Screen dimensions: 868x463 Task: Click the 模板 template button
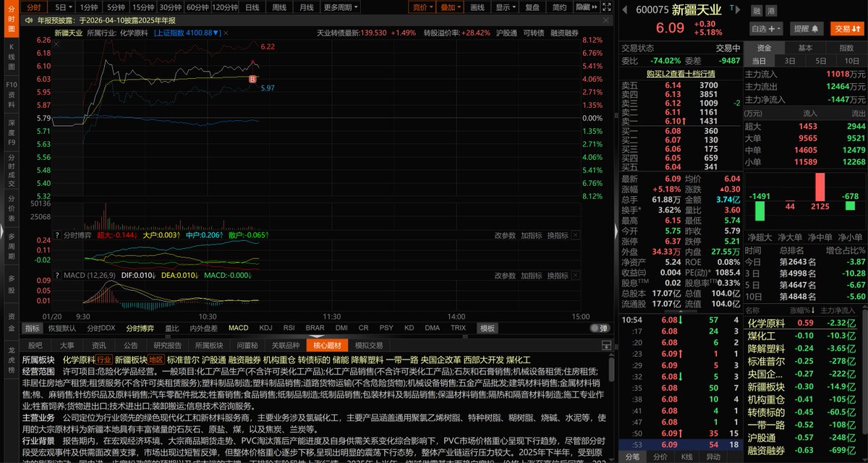coord(488,328)
